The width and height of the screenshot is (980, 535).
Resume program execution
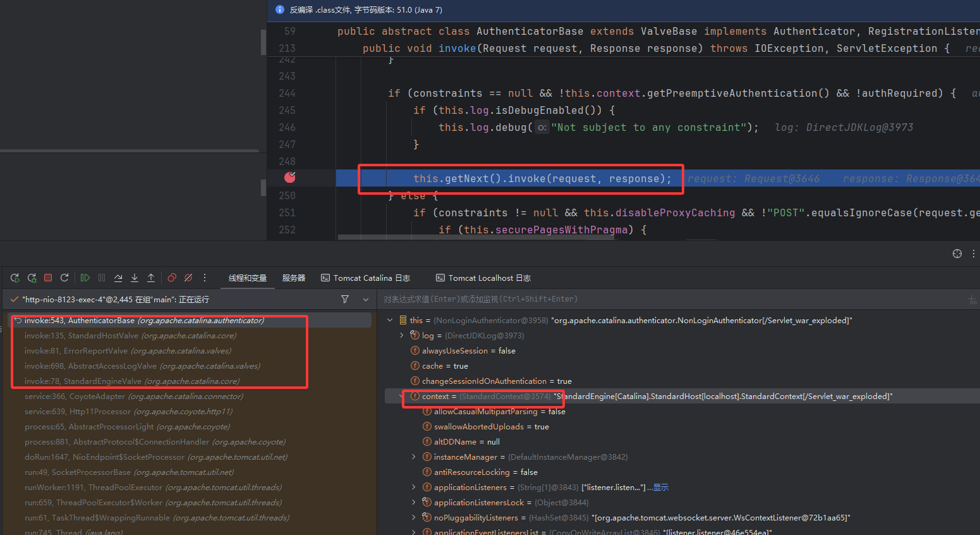tap(85, 278)
